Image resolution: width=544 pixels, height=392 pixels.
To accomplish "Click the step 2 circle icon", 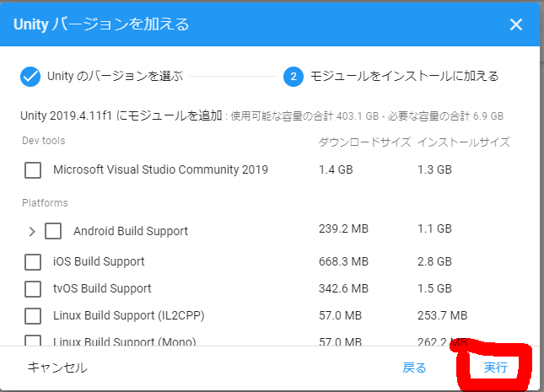I will point(294,77).
